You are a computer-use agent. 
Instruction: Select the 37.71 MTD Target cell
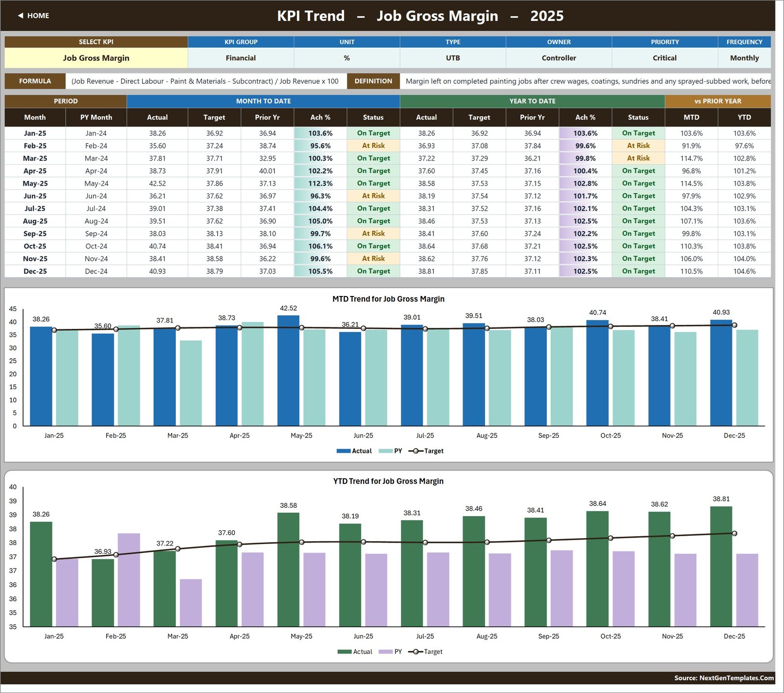click(215, 158)
